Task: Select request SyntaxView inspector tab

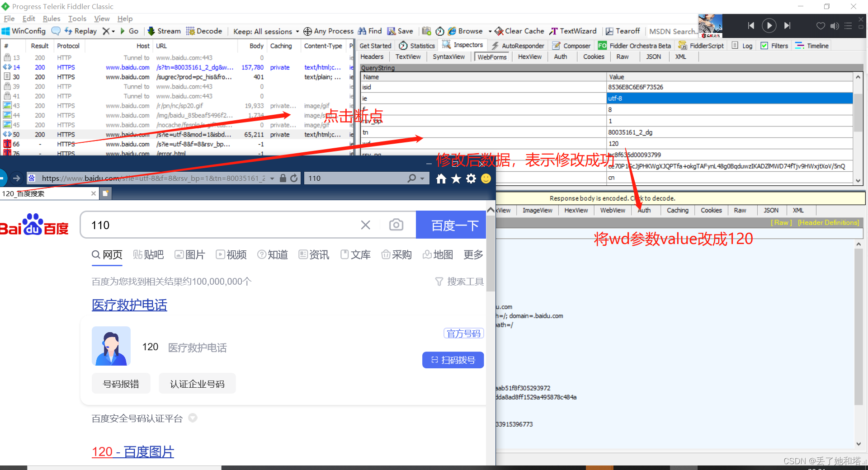Action: tap(448, 56)
